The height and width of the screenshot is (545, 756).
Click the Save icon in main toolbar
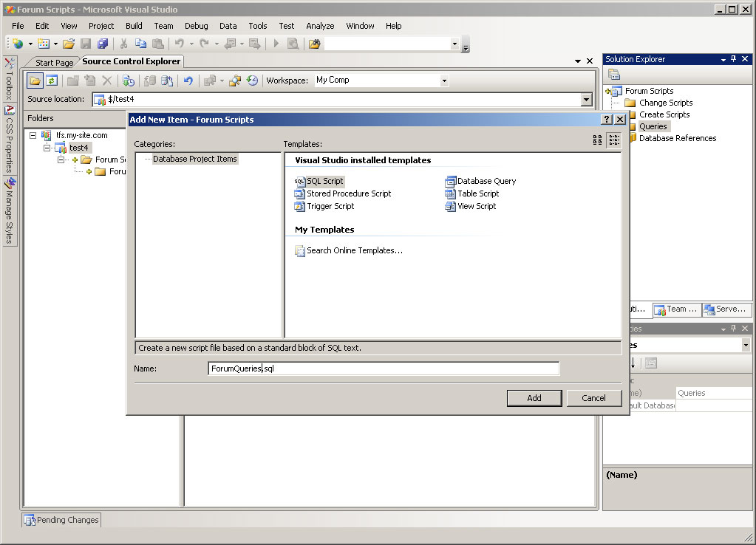(x=86, y=44)
